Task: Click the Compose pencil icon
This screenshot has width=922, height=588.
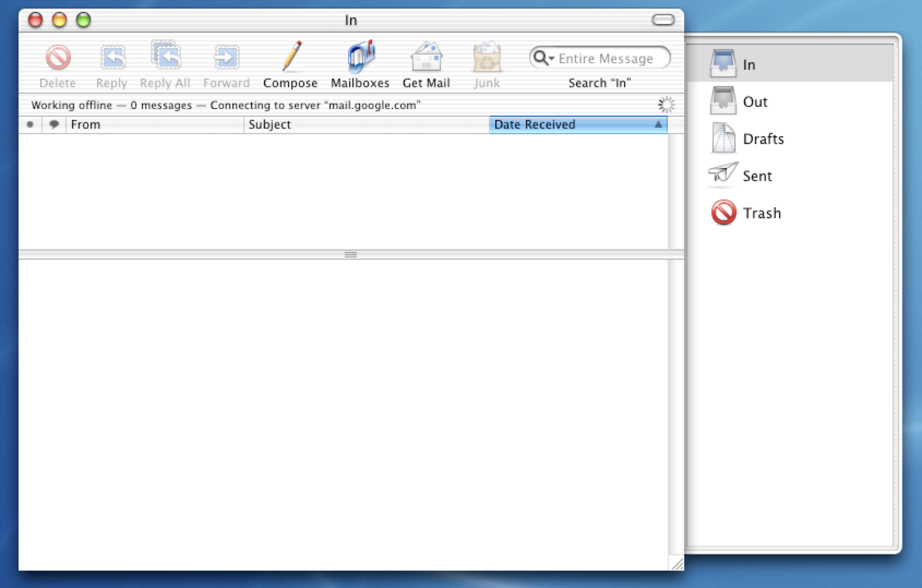Action: [291, 56]
